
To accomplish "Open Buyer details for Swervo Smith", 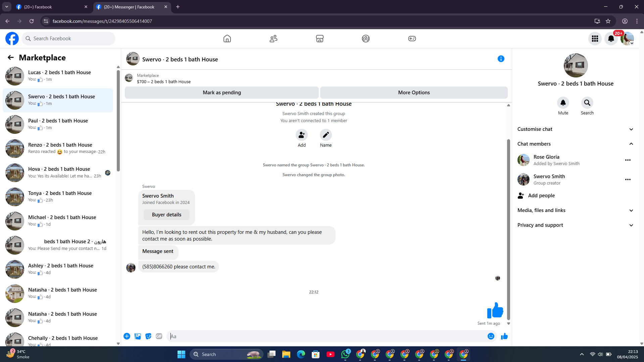I will click(x=166, y=215).
